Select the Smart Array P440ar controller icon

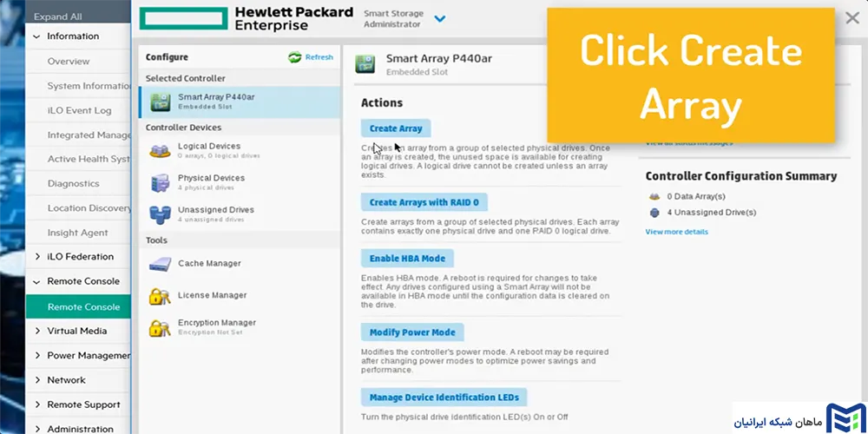pos(161,102)
